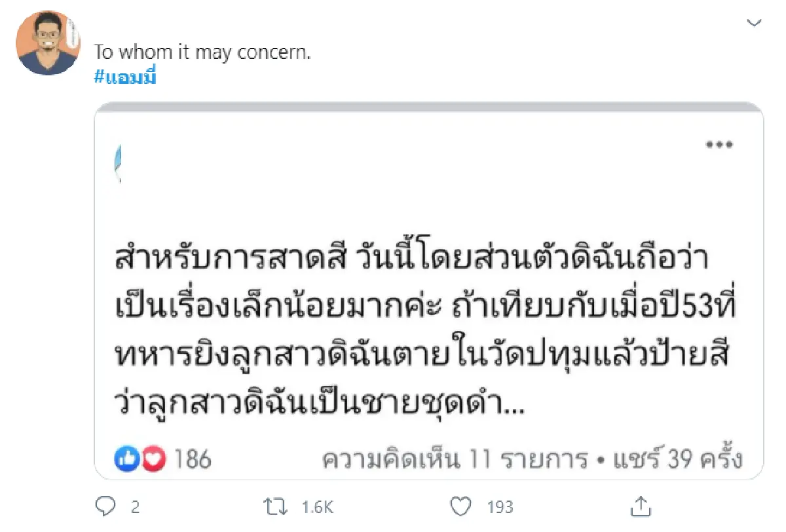This screenshot has width=786, height=532.
Task: Select the retweet icon below the tweet
Action: 276,506
